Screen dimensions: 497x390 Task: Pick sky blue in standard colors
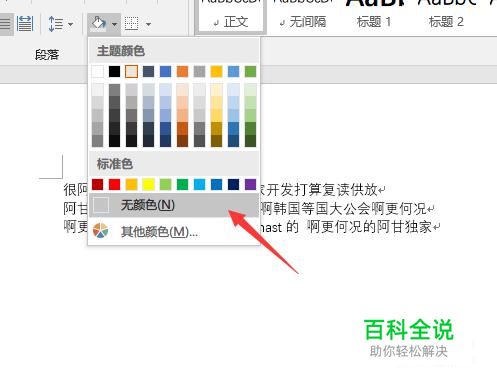[x=199, y=184]
